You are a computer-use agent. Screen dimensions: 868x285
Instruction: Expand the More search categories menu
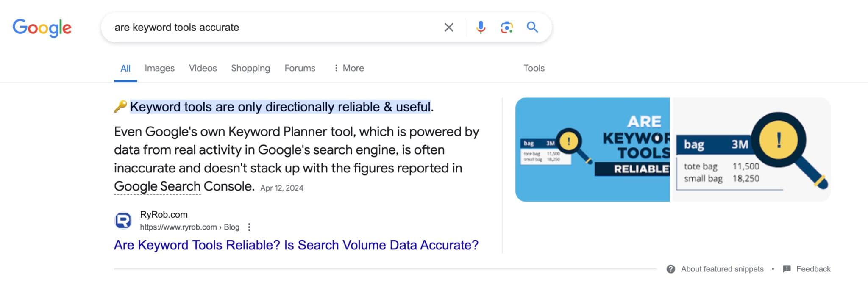(349, 68)
